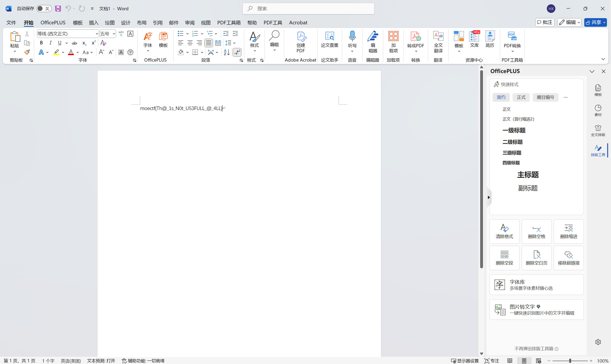Collapse the ribbon with chevron
The width and height of the screenshot is (611, 364).
(603, 59)
